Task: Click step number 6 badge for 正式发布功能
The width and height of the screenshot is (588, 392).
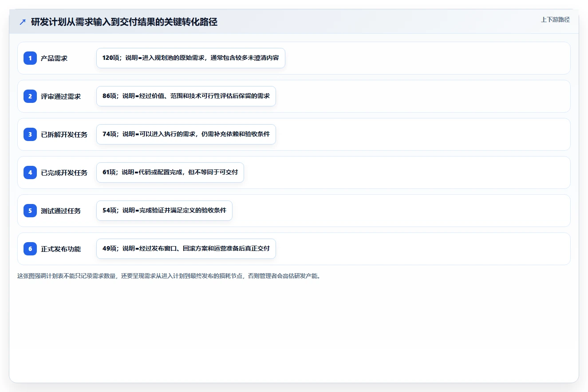Action: point(30,249)
